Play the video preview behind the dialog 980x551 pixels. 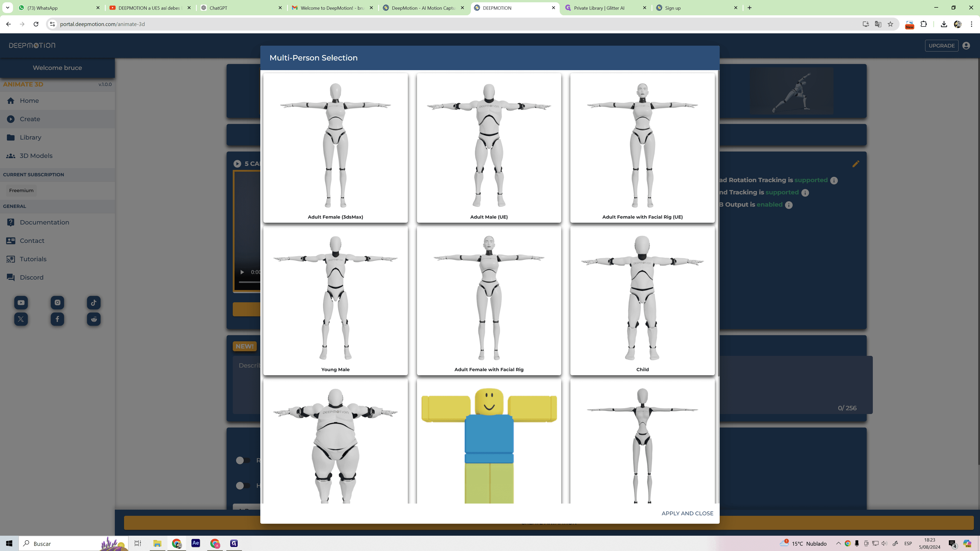(242, 272)
